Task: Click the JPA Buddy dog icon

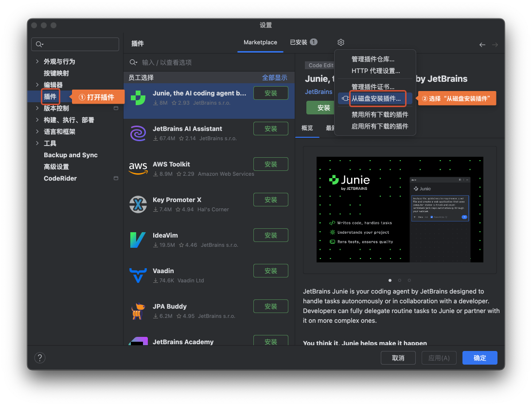Action: click(x=138, y=311)
